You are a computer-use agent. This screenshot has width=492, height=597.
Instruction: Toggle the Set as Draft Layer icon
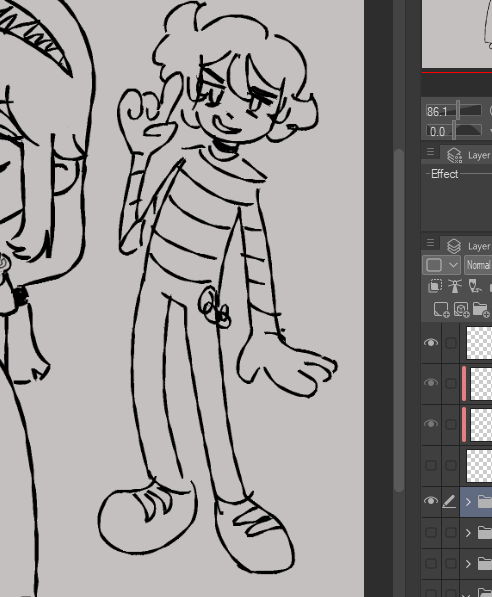[x=474, y=286]
